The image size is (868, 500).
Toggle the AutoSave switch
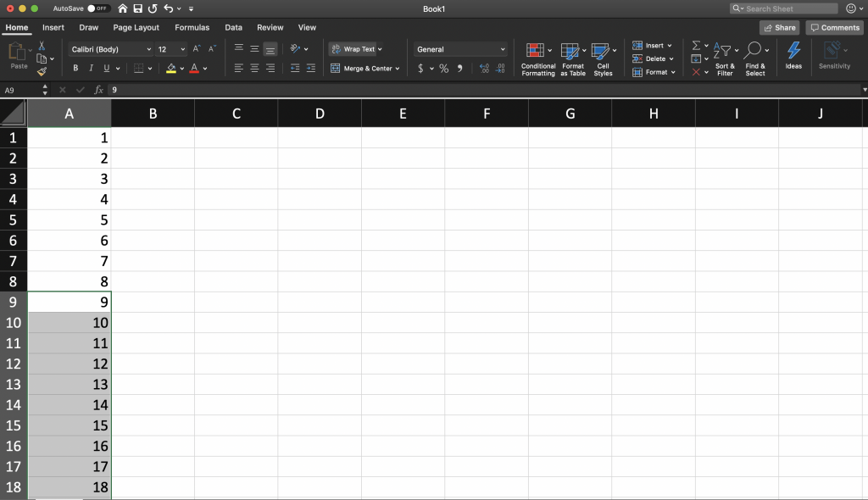pos(98,8)
